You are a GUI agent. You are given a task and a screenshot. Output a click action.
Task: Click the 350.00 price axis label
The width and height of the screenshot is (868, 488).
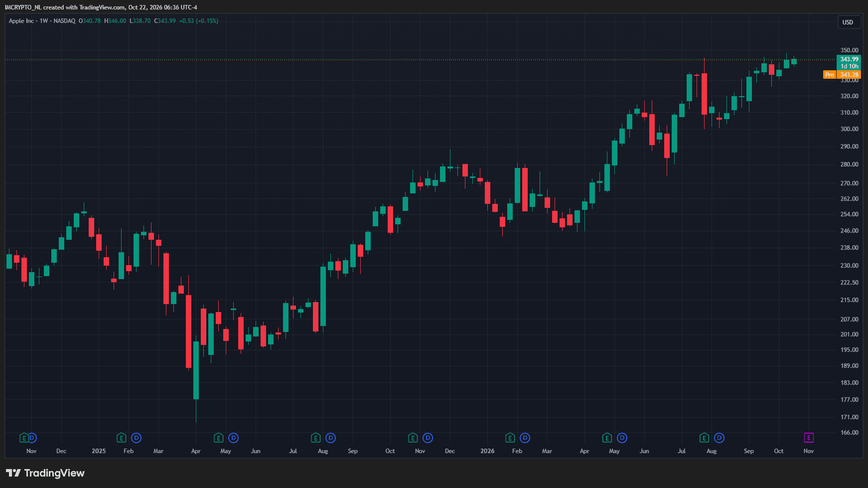click(850, 50)
